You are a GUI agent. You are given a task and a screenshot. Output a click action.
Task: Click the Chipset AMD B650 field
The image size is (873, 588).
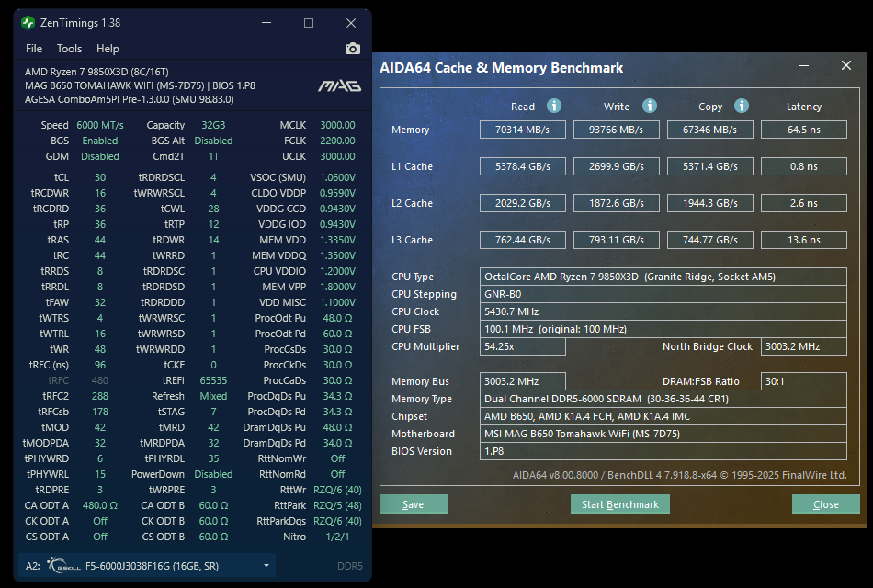tap(663, 416)
